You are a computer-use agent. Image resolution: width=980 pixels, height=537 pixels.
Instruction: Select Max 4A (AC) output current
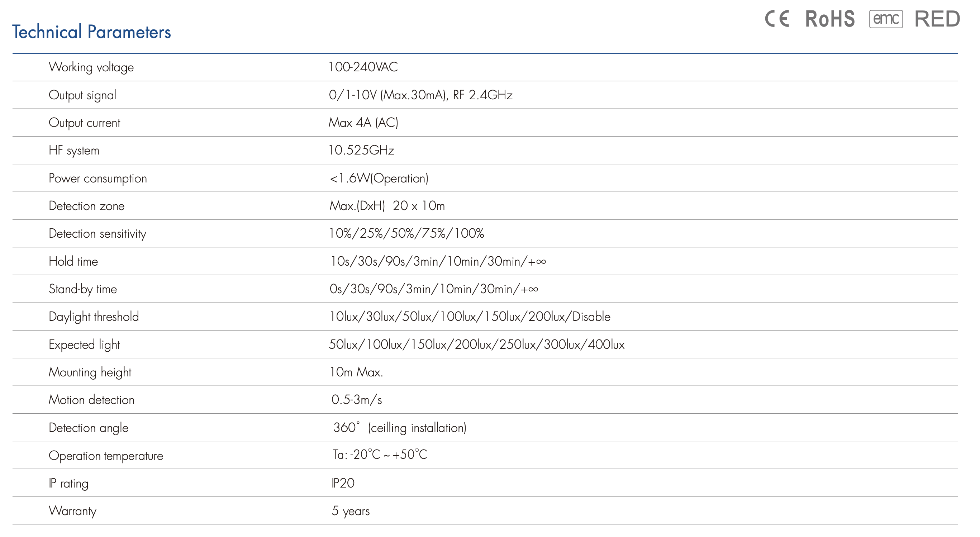(363, 123)
